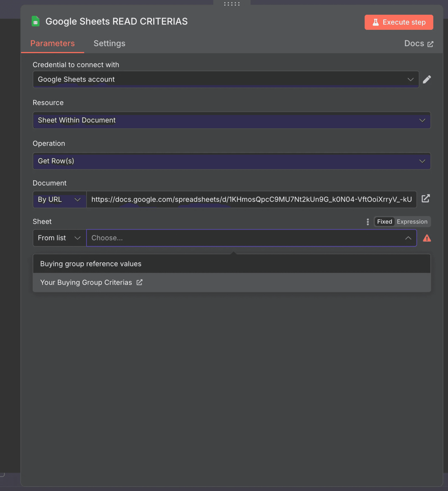The height and width of the screenshot is (491, 448).
Task: Click the node title Google Sheets READ CRITERIAS
Action: coord(116,21)
